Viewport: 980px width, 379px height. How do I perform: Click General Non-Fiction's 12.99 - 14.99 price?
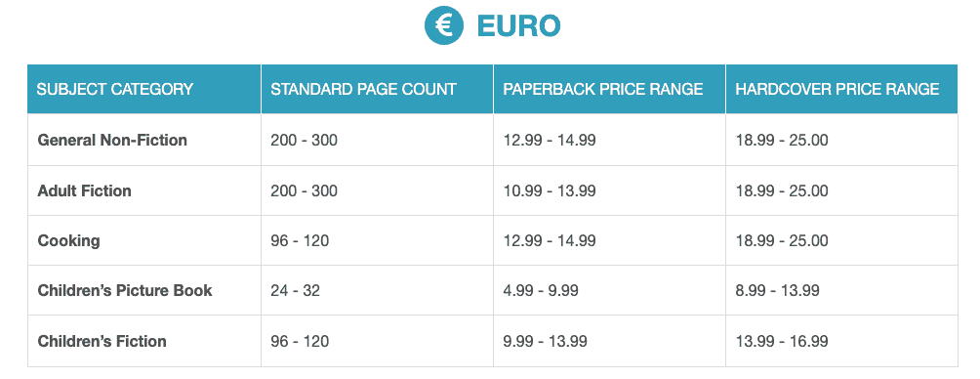550,140
